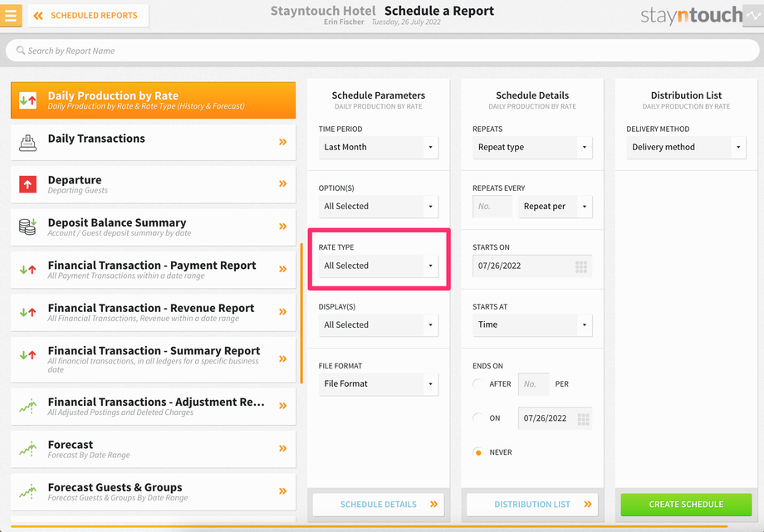Click the Daily Production by Rate arrows icon

click(x=27, y=100)
